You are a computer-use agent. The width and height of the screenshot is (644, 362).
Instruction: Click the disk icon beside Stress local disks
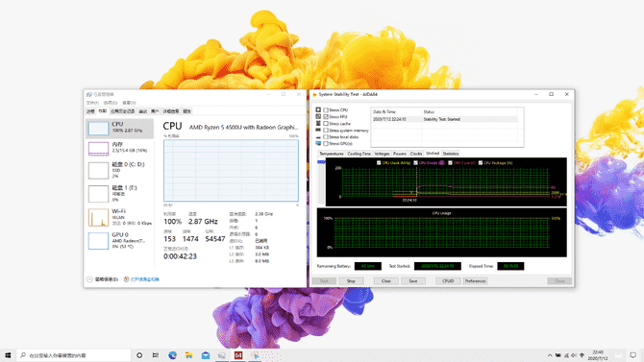tap(318, 137)
